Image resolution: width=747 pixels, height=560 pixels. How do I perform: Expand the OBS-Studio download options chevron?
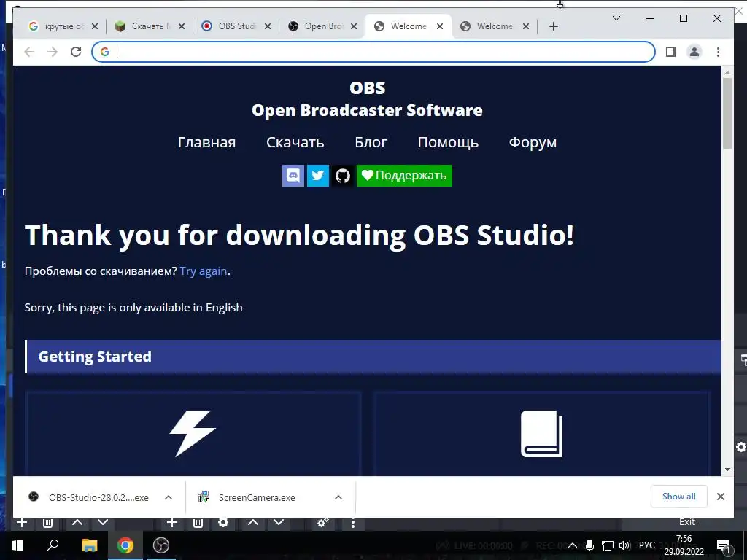pyautogui.click(x=169, y=497)
